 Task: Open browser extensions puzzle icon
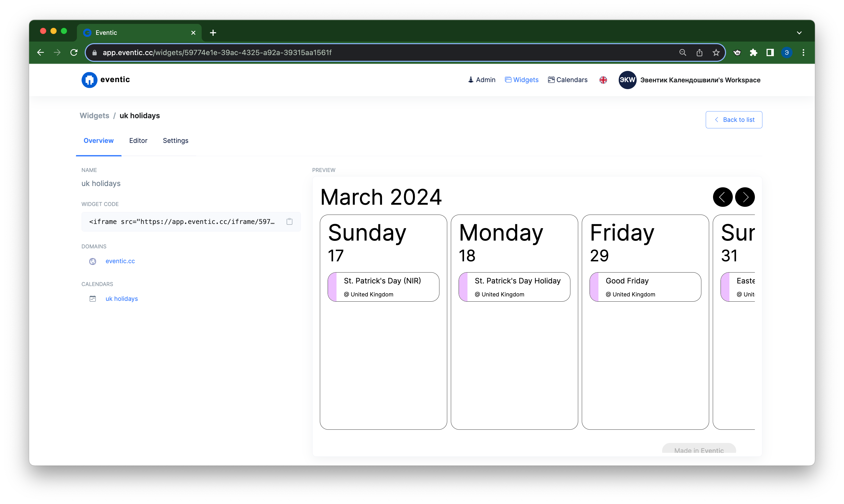click(x=753, y=52)
